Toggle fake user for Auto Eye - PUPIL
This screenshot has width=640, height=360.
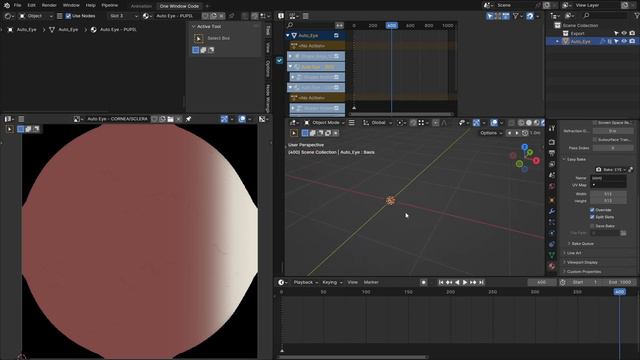(206, 16)
